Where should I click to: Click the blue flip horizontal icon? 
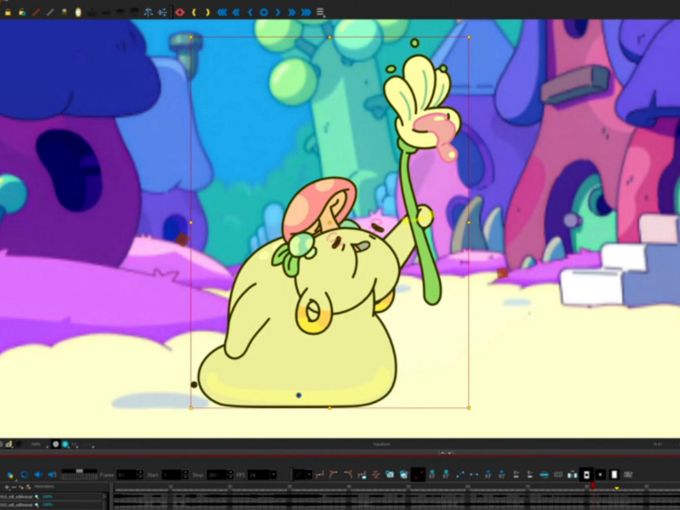tap(148, 13)
